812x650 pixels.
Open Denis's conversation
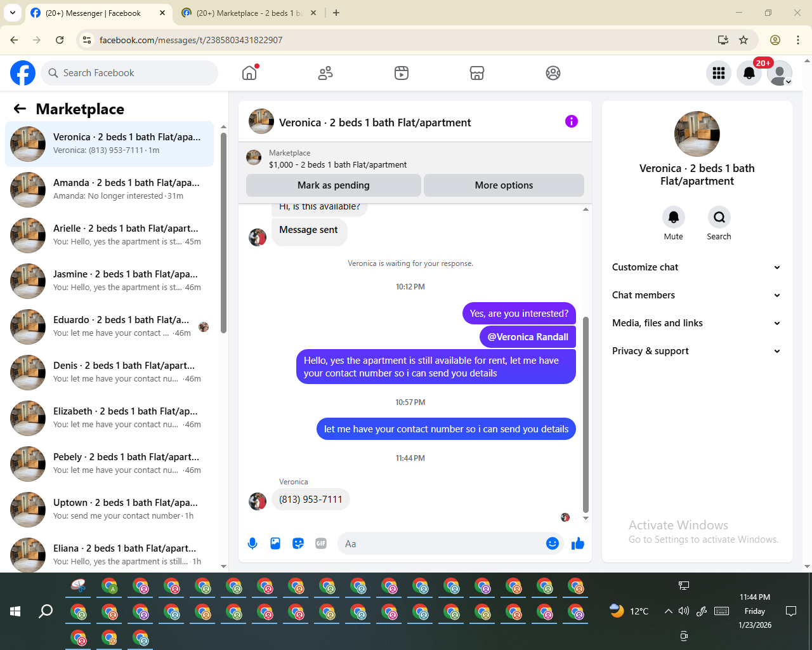pyautogui.click(x=109, y=373)
